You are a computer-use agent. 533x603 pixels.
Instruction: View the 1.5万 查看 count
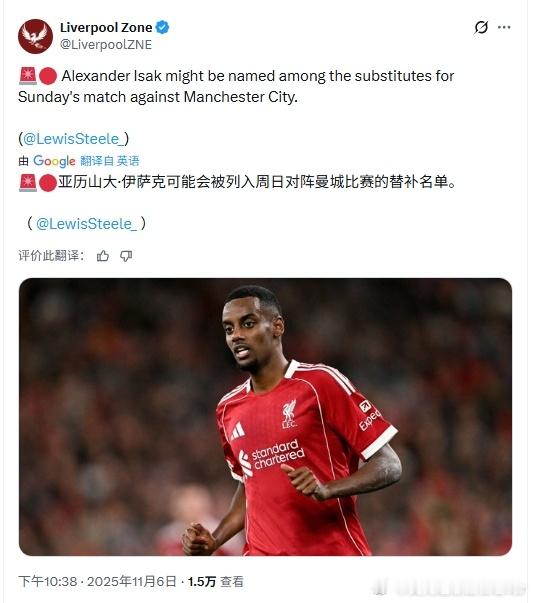coord(215,581)
